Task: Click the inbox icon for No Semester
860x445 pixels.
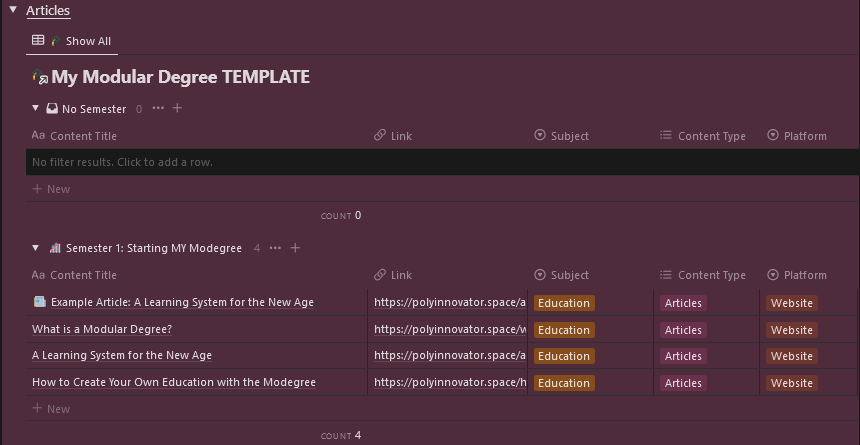Action: click(x=52, y=108)
